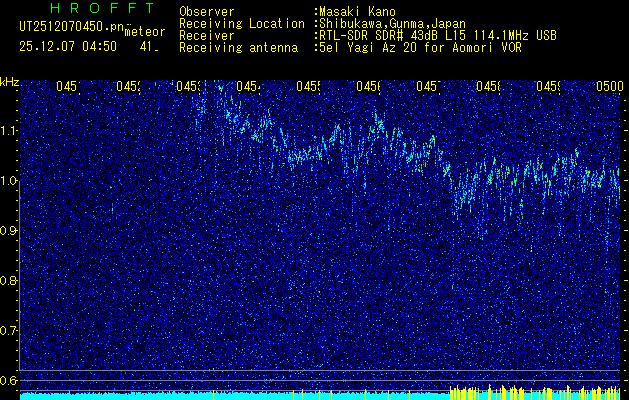Click the 0.6 kHz axis label
The image size is (629, 400).
[10, 381]
